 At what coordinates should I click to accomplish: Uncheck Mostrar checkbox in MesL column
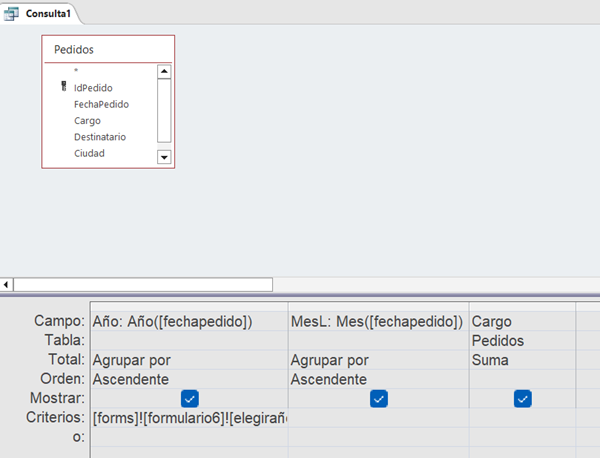coord(379,399)
